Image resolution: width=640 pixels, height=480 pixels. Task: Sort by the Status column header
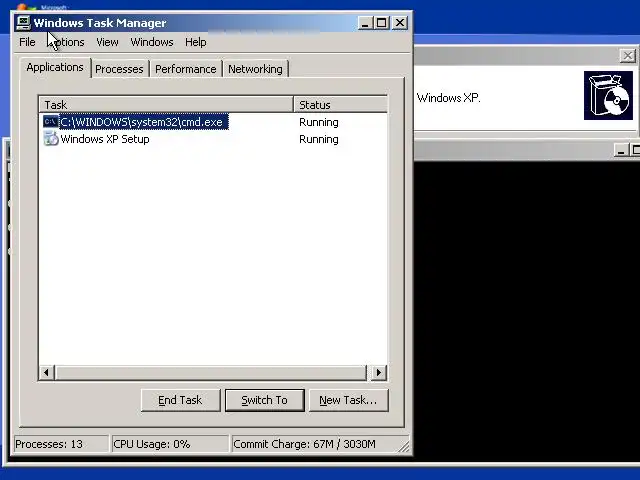point(340,104)
